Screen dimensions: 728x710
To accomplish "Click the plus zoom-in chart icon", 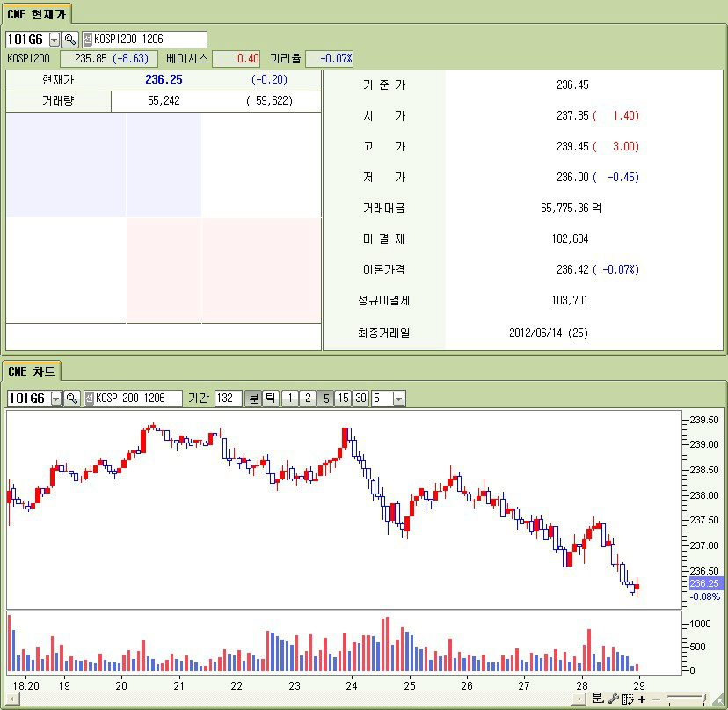I will (642, 699).
